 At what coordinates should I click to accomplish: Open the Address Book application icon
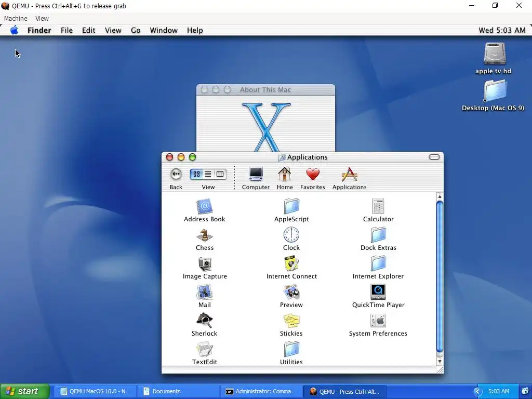click(204, 206)
